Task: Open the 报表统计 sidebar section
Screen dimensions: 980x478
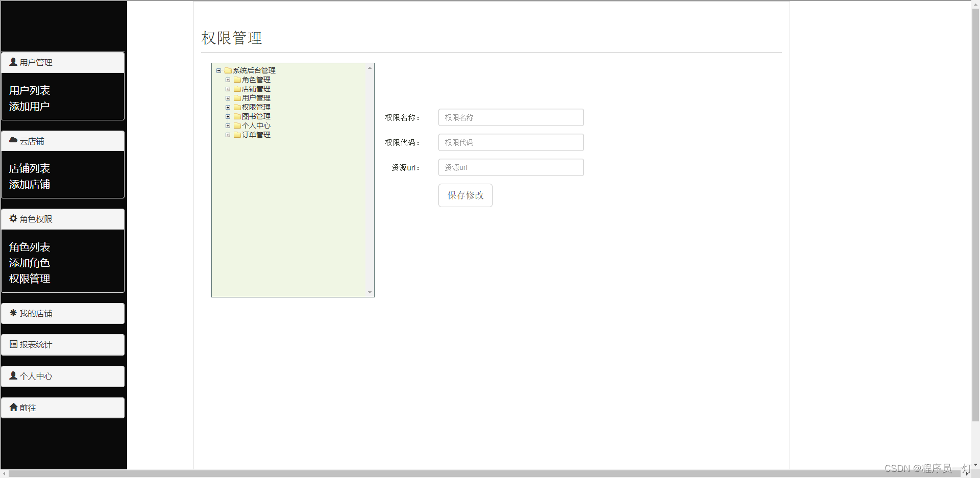Action: click(x=63, y=344)
